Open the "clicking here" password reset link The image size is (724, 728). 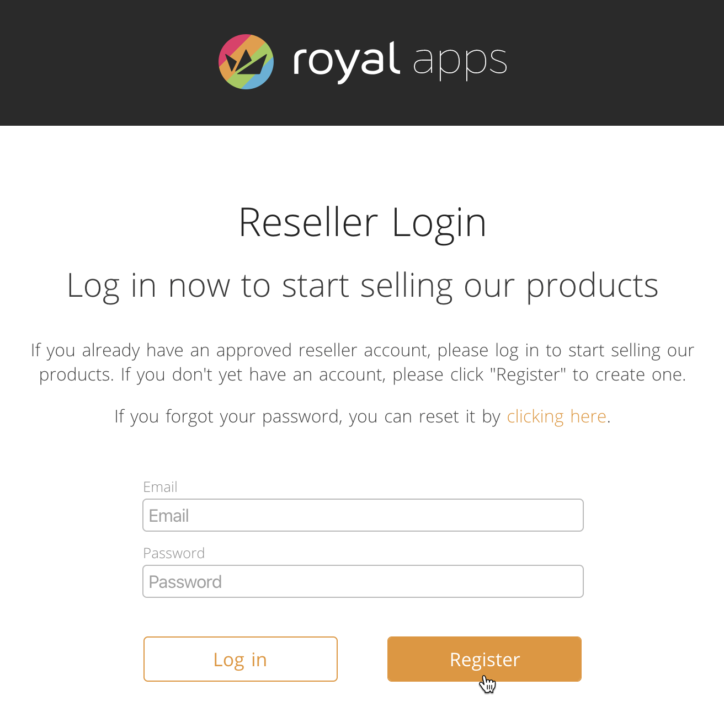tap(557, 416)
